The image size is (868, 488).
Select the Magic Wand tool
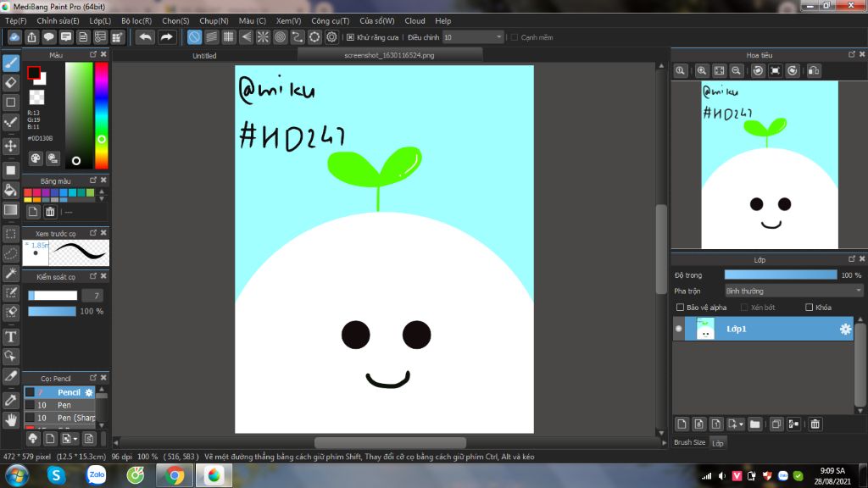[11, 273]
